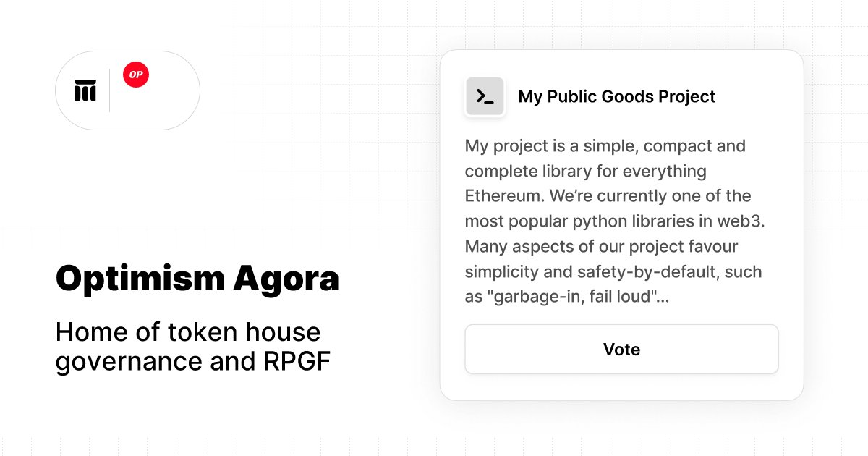The image size is (868, 456).
Task: Click the complete library for everything line
Action: tap(586, 172)
